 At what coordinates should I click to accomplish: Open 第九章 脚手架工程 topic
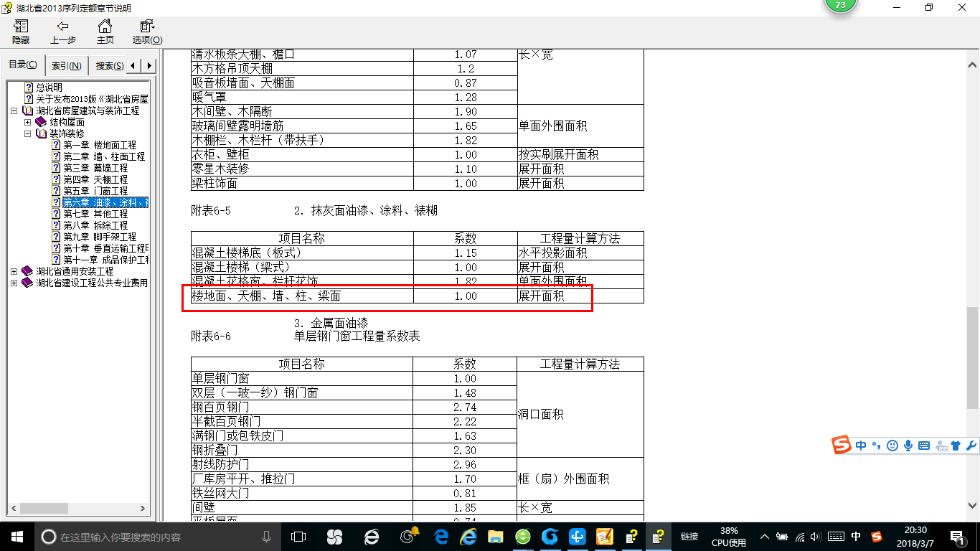pos(100,237)
